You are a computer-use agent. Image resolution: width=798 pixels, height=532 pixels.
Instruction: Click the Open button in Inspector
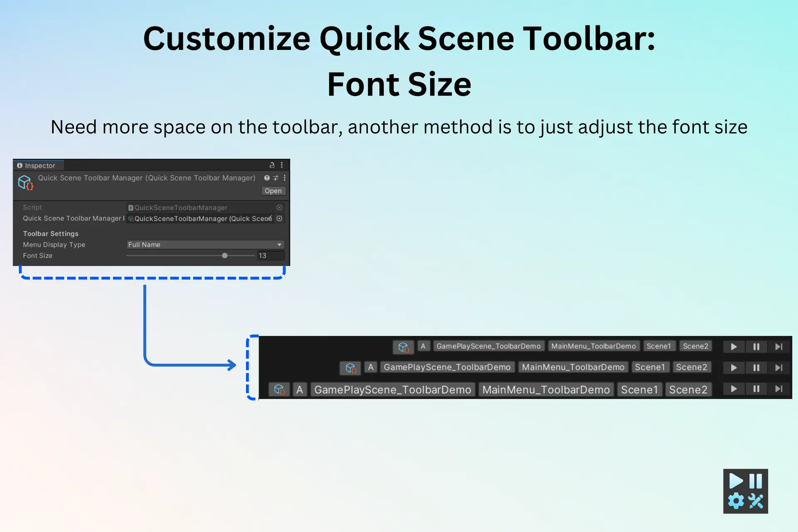click(273, 191)
